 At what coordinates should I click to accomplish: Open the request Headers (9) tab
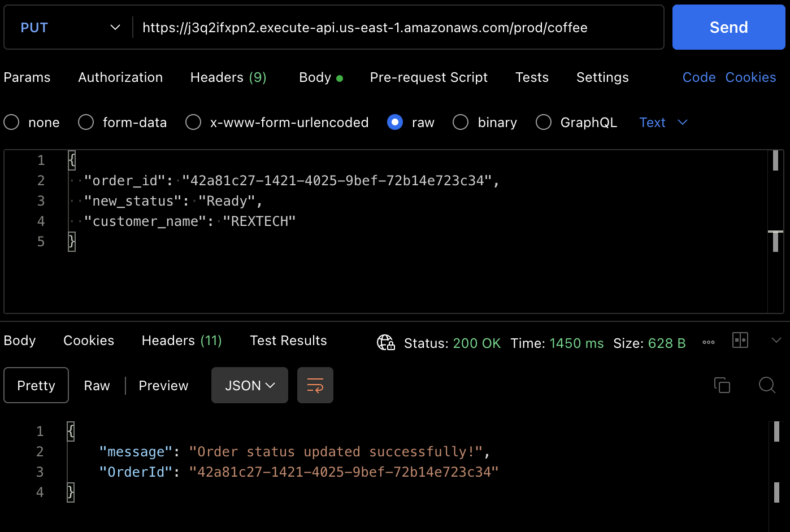[228, 77]
